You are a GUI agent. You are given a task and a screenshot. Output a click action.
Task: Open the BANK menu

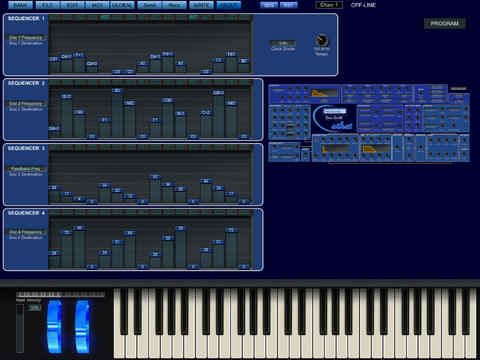[20, 5]
